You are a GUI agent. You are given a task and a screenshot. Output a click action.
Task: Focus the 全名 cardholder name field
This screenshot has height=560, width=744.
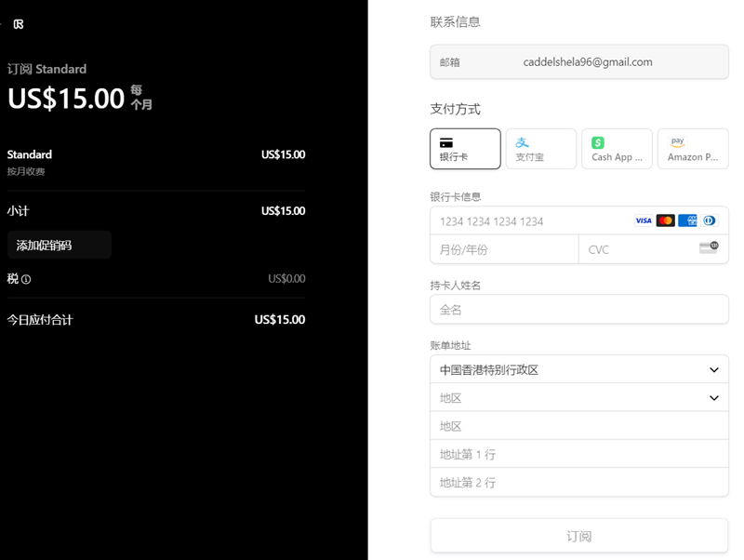[578, 310]
